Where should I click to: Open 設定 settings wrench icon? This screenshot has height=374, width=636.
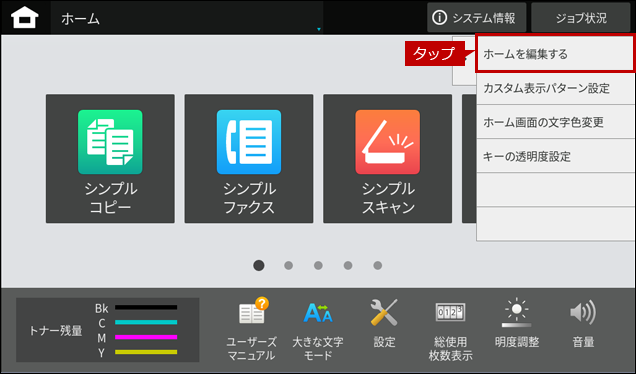[x=384, y=324]
